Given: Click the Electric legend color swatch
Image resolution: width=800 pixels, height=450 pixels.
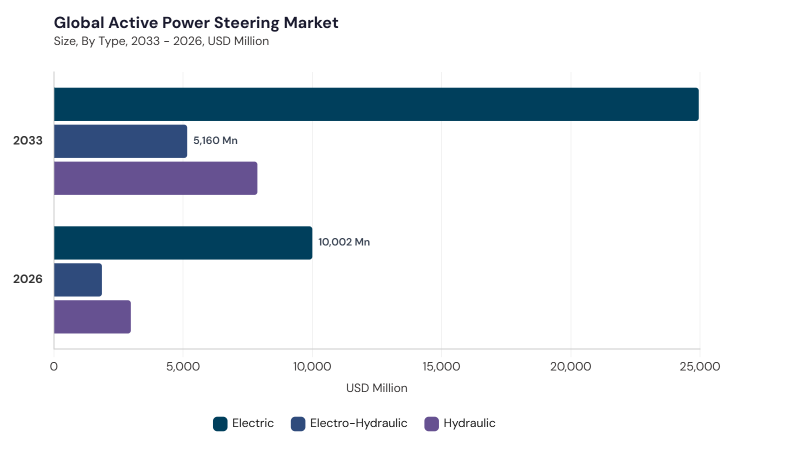Looking at the screenshot, I should tap(220, 423).
